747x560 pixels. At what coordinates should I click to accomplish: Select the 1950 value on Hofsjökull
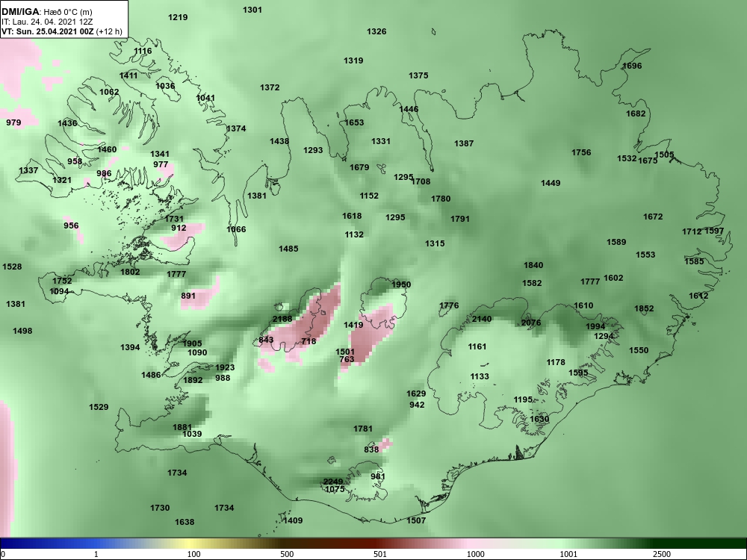point(401,284)
